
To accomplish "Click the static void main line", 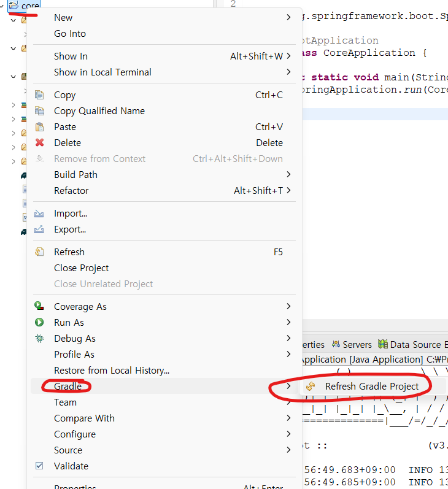I will [375, 77].
